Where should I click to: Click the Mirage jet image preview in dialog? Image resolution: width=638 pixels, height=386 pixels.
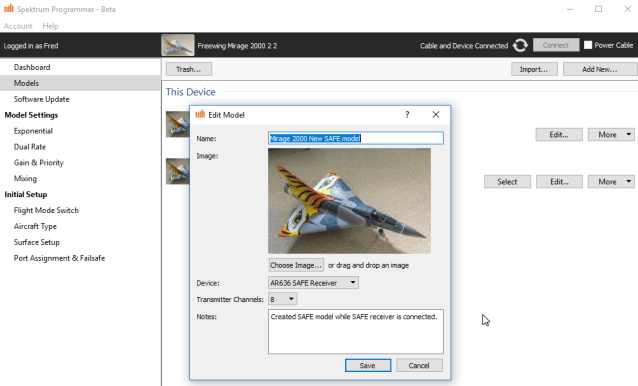350,201
